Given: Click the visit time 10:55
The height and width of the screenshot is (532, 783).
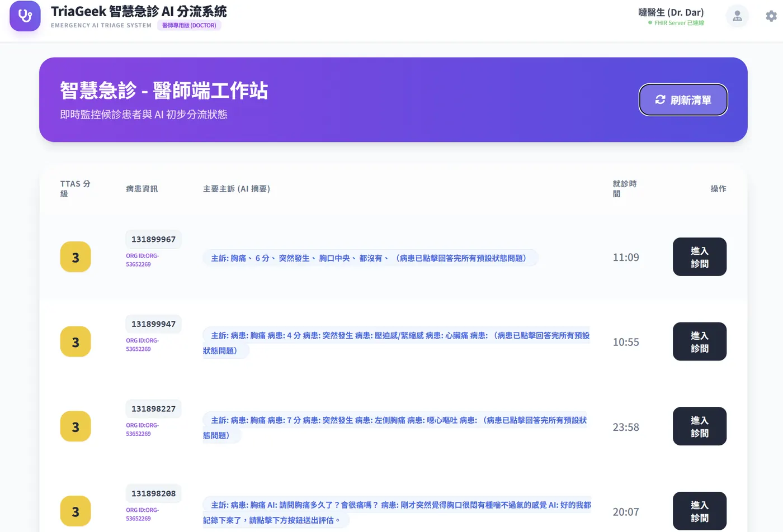Looking at the screenshot, I should [x=626, y=342].
